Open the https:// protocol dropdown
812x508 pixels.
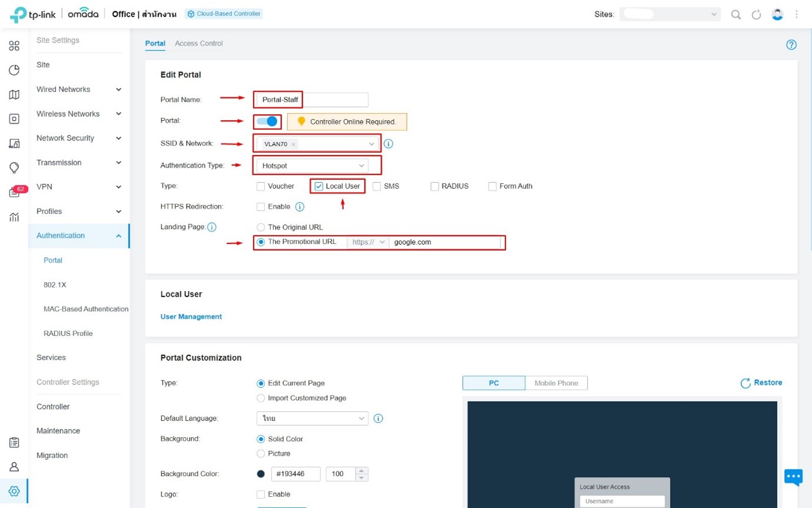click(368, 242)
